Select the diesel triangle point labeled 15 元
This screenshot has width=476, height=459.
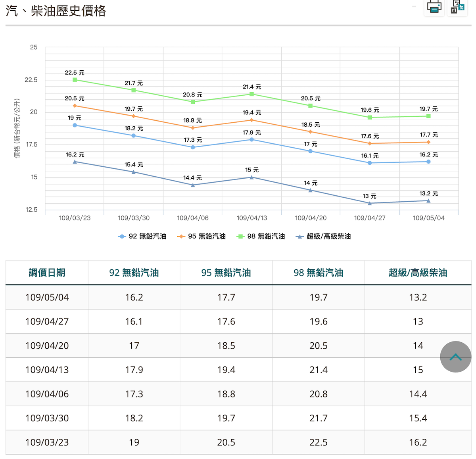tap(251, 177)
